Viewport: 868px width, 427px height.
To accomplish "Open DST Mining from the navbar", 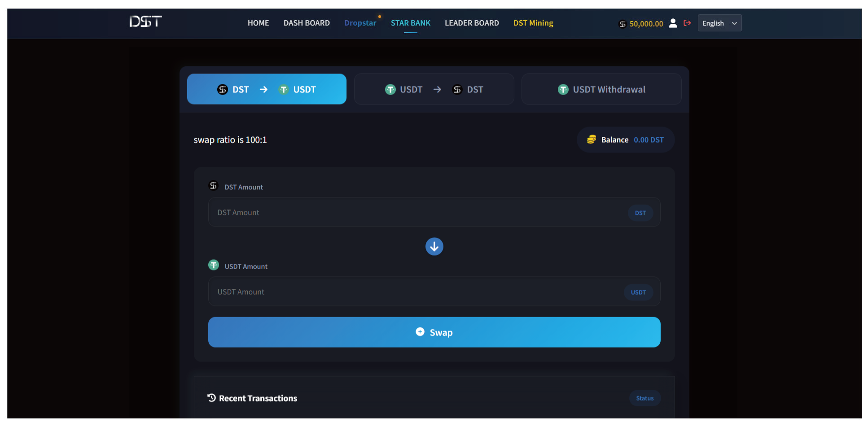I will point(533,23).
